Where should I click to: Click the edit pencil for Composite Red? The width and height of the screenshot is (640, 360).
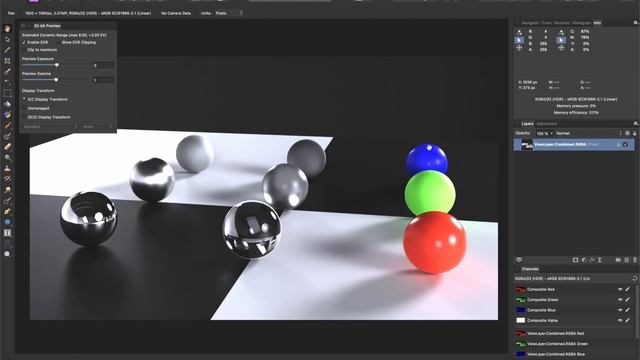[627, 289]
